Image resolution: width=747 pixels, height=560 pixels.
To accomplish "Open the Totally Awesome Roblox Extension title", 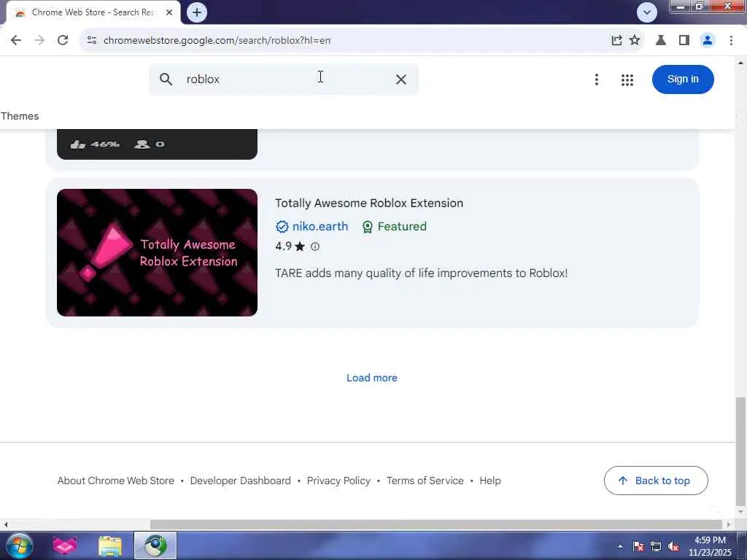I will tap(368, 203).
